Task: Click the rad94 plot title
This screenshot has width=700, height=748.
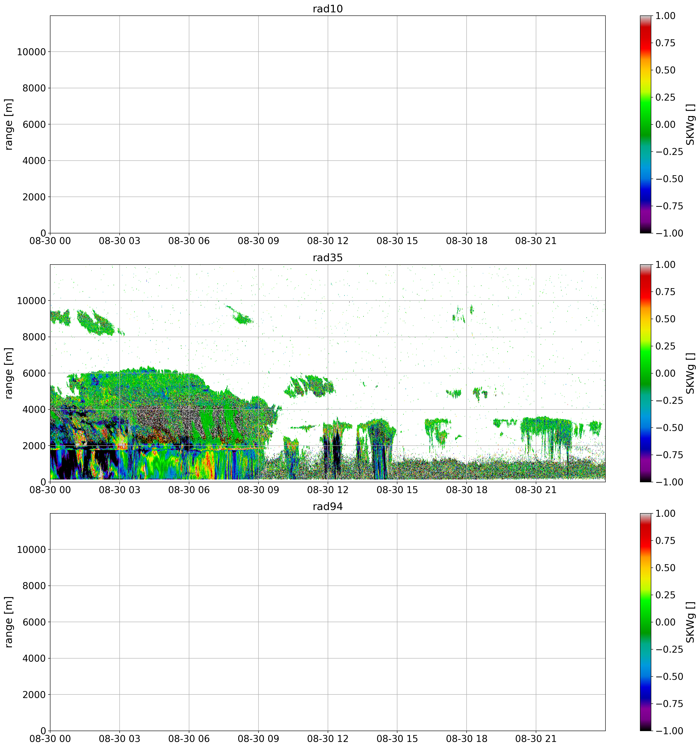Action: [x=328, y=506]
